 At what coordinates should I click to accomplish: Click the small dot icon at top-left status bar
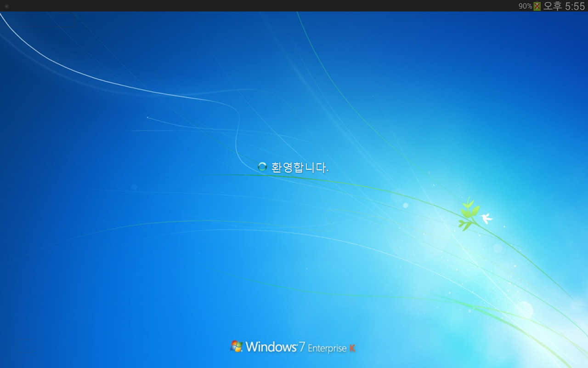6,6
